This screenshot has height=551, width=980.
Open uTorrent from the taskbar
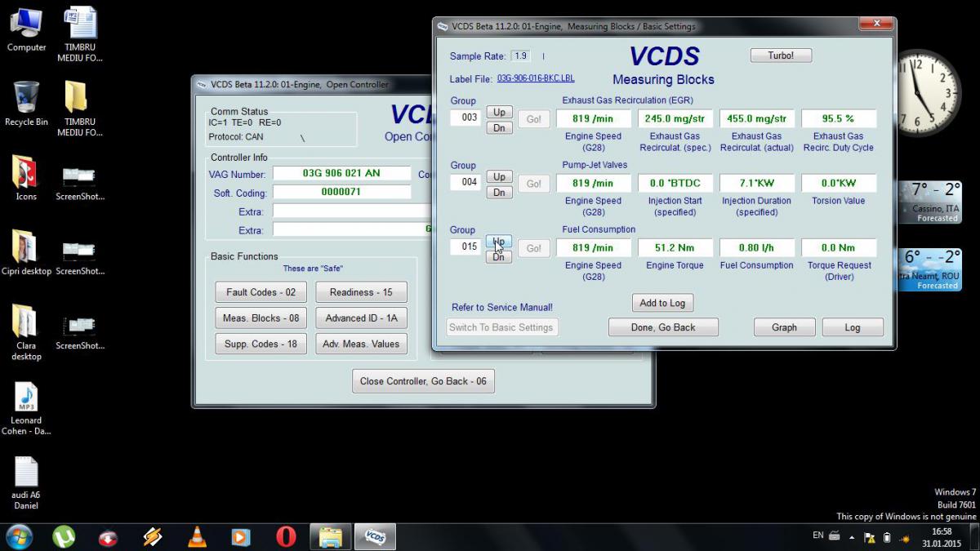click(64, 536)
